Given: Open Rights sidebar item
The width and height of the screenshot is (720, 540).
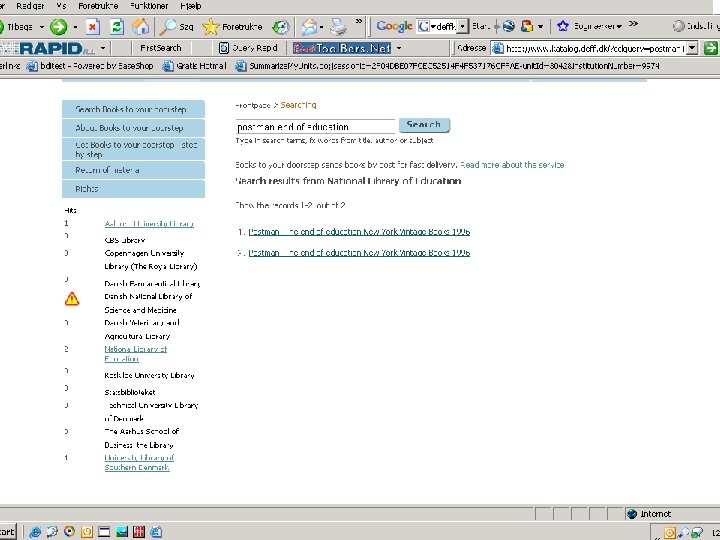Looking at the screenshot, I should point(133,189).
